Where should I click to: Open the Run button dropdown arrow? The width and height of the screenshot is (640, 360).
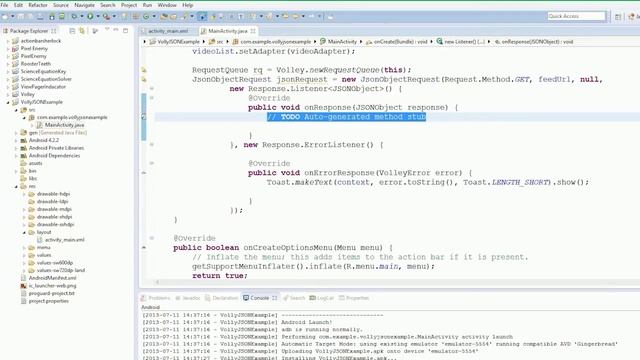tap(98, 16)
